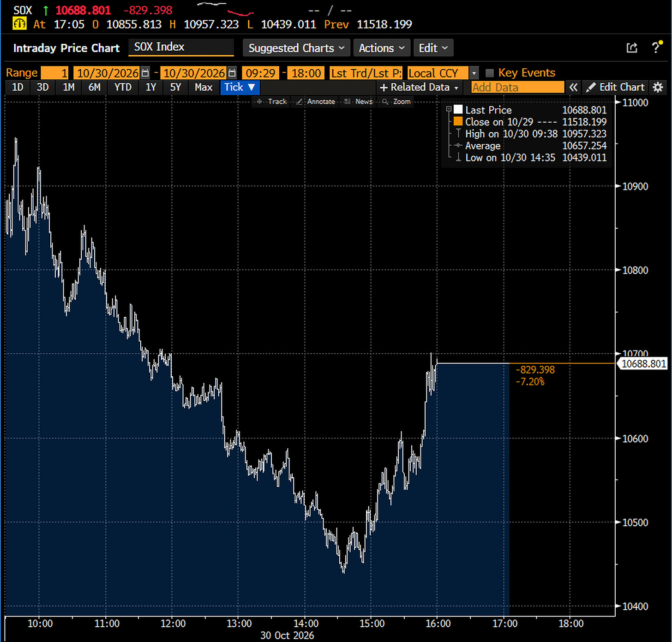Open the Tick interval dropdown
This screenshot has height=642, width=672.
pos(240,87)
